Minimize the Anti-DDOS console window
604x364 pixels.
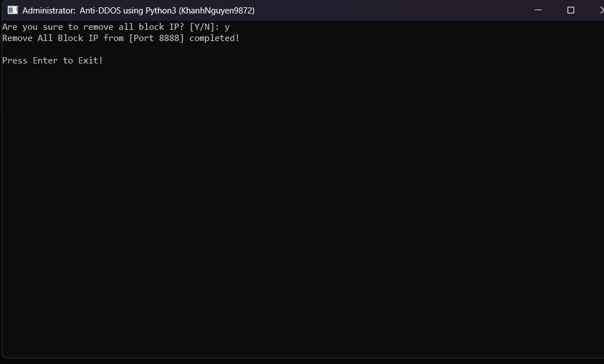(x=538, y=10)
